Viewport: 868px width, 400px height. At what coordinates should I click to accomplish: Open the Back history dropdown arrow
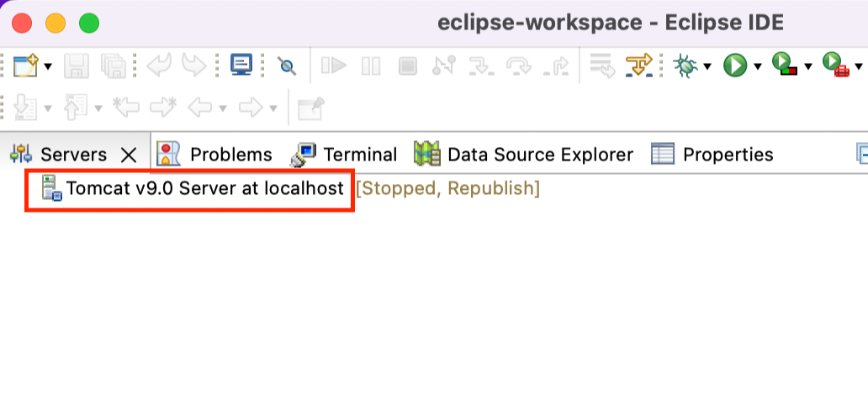[223, 108]
